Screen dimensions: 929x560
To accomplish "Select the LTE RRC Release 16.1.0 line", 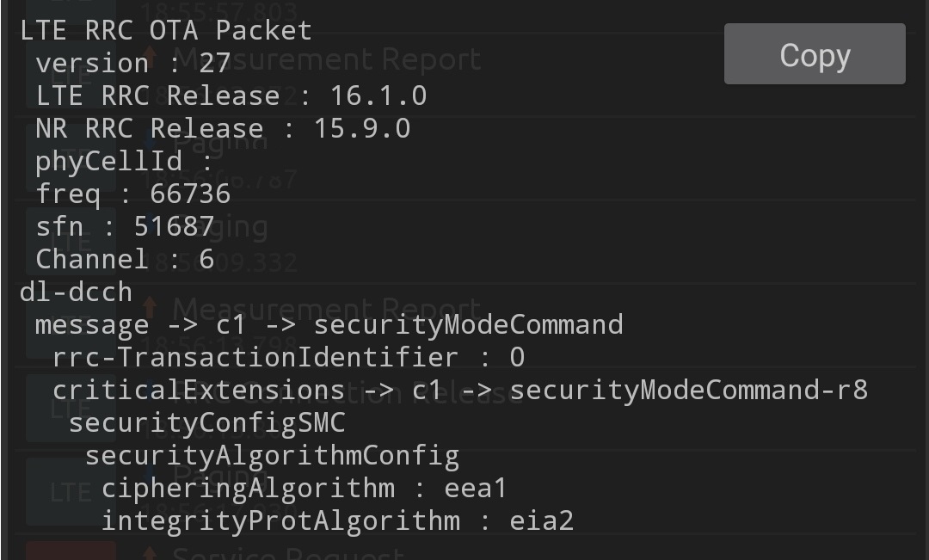I will tap(231, 95).
